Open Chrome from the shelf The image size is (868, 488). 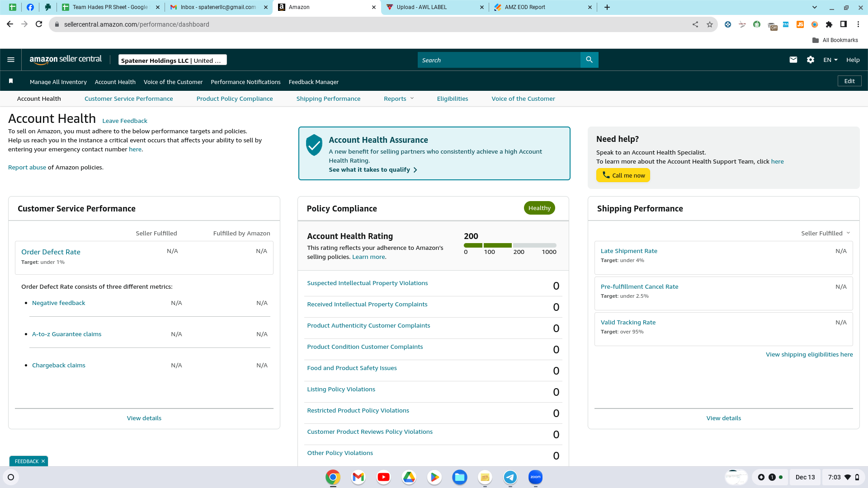(333, 477)
